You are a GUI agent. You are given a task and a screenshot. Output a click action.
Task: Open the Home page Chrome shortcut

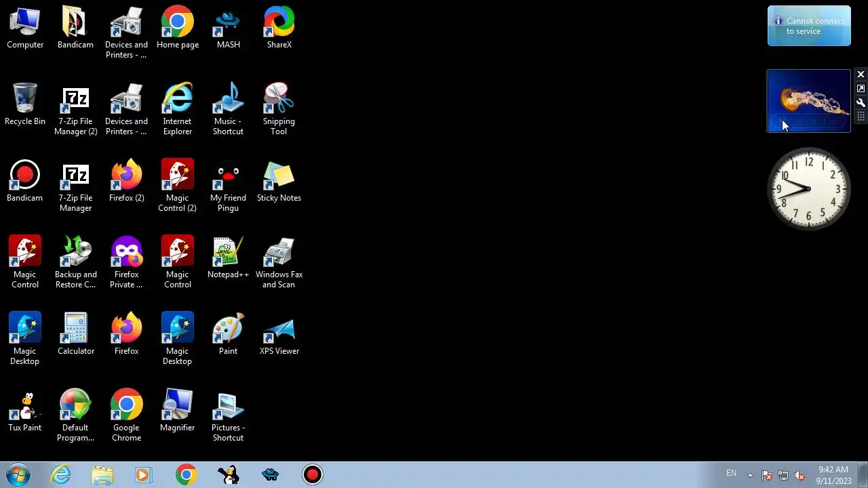(178, 28)
